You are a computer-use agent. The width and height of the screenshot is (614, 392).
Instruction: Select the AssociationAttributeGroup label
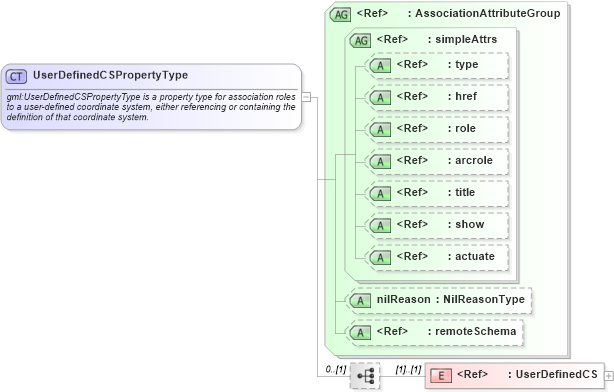pos(488,13)
